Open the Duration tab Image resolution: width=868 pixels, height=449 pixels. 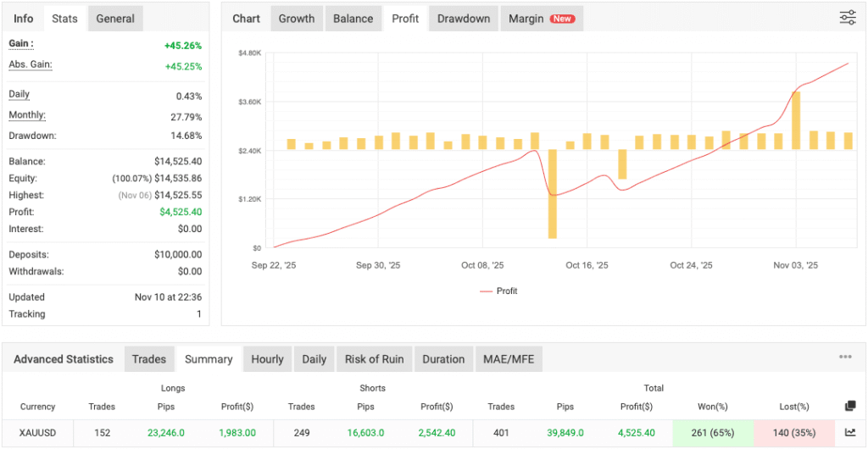click(443, 359)
